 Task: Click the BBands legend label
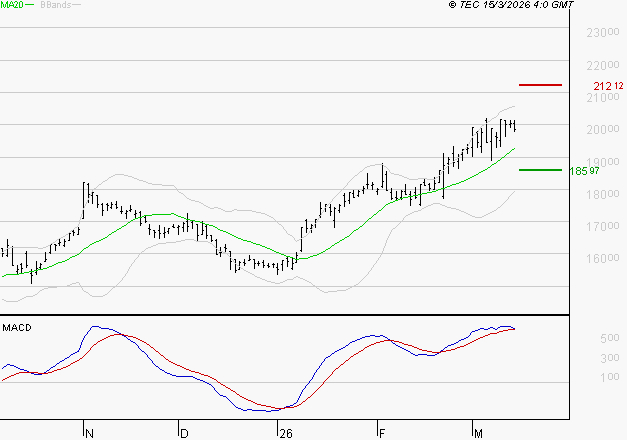(x=56, y=5)
